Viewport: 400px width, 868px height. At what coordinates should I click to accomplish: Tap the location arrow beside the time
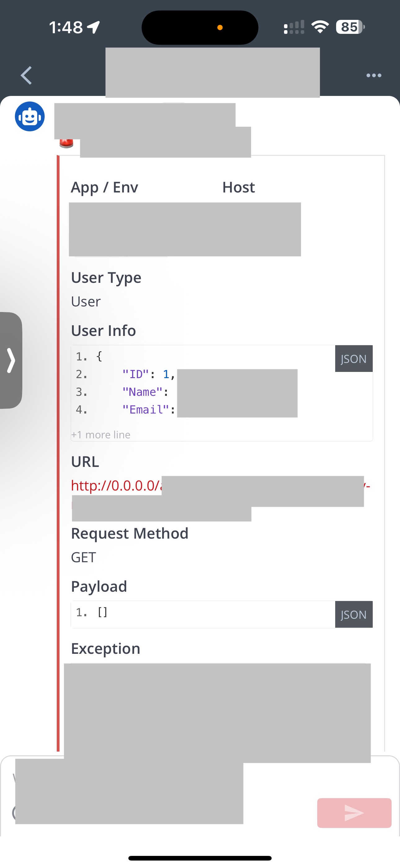94,27
